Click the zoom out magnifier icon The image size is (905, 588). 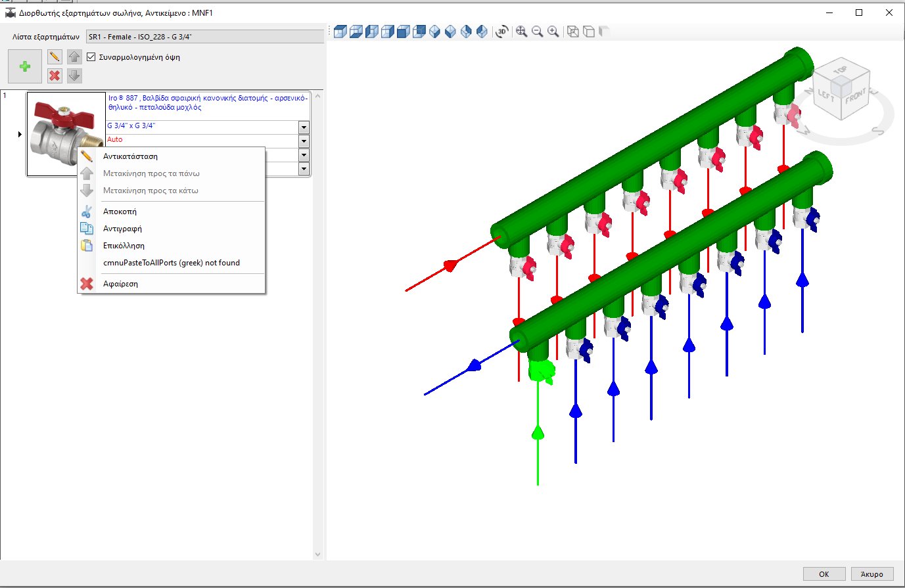pyautogui.click(x=536, y=31)
